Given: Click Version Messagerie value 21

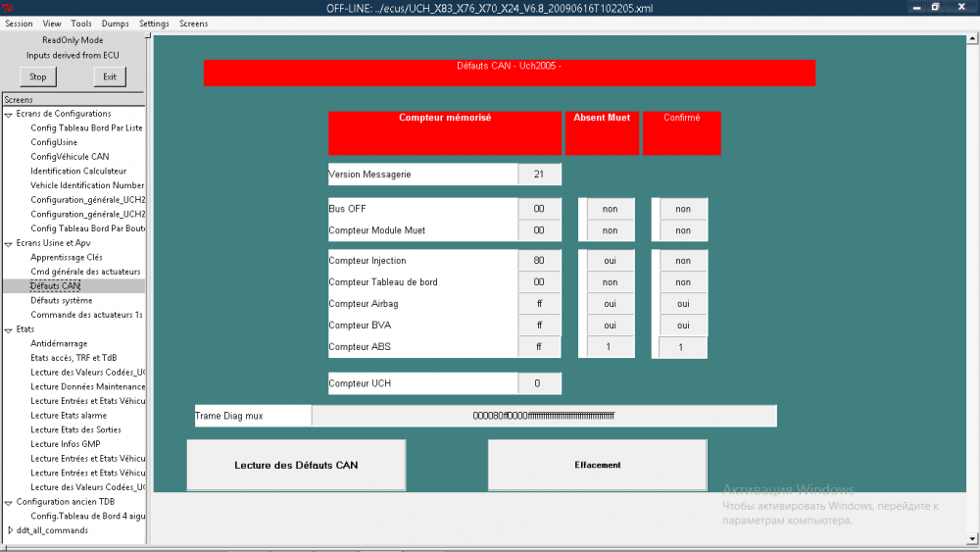Looking at the screenshot, I should tap(539, 175).
